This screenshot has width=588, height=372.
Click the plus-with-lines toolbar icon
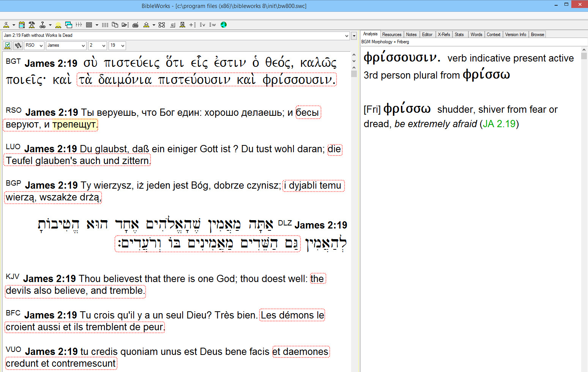(192, 25)
